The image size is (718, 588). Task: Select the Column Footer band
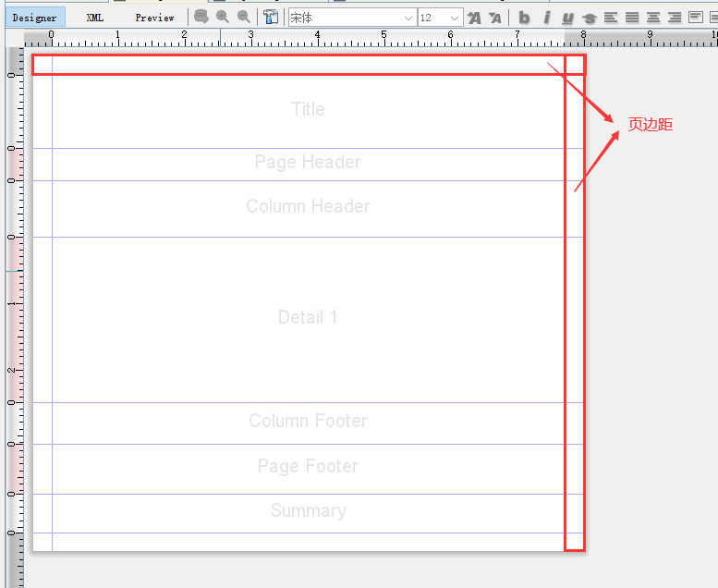[x=308, y=423]
